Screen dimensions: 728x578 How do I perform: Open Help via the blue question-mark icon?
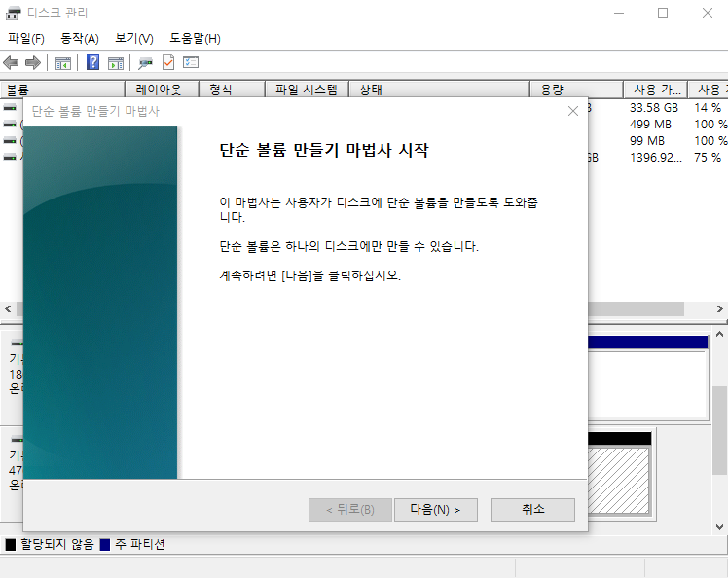point(92,62)
